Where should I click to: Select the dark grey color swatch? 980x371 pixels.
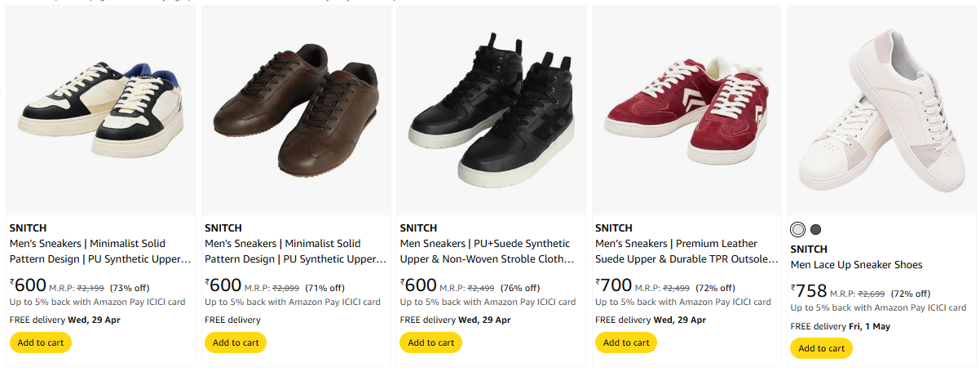[816, 229]
